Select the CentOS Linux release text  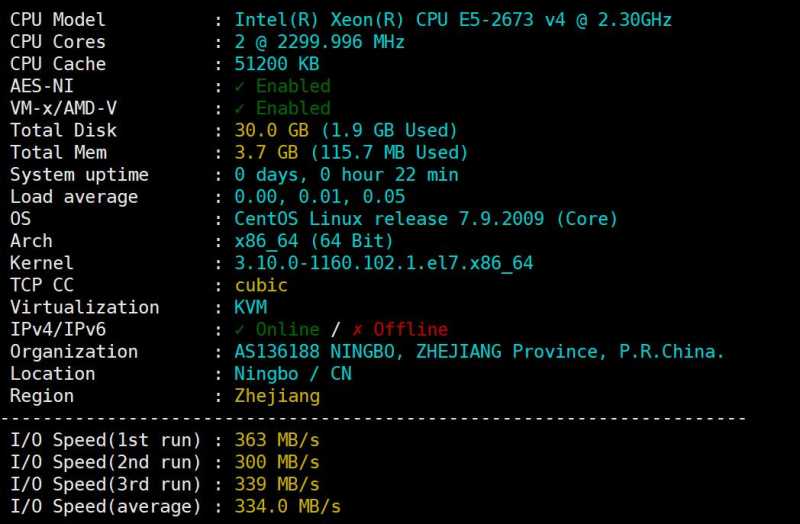click(426, 218)
